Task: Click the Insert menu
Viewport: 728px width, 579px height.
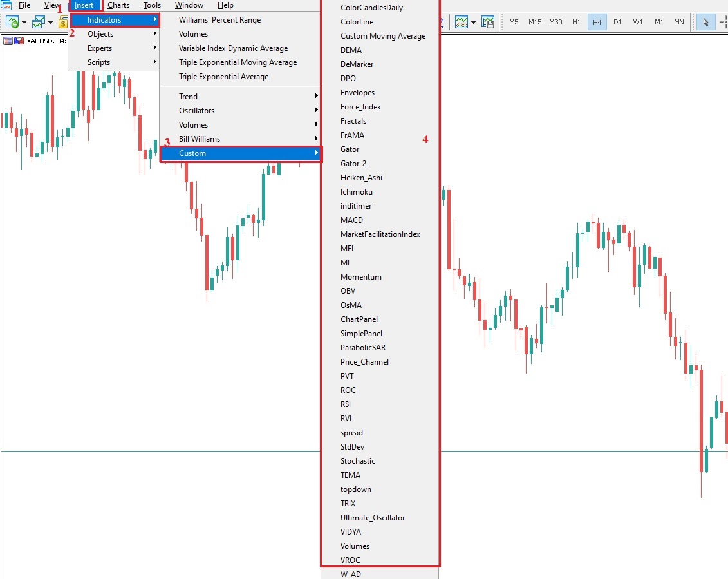Action: pyautogui.click(x=84, y=5)
